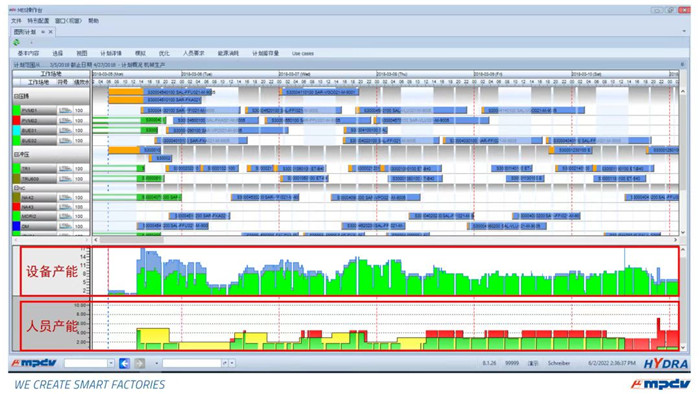Image resolution: width=700 pixels, height=394 pixels.
Task: Click the chart icon in the PVM01 row
Action: (65, 110)
